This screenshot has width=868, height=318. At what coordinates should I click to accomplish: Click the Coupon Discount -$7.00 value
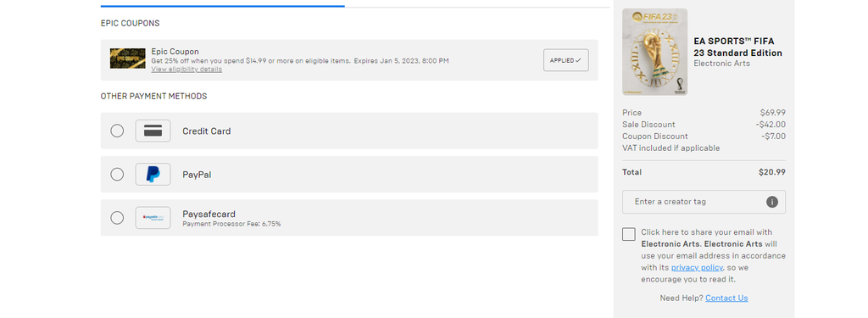pos(773,137)
